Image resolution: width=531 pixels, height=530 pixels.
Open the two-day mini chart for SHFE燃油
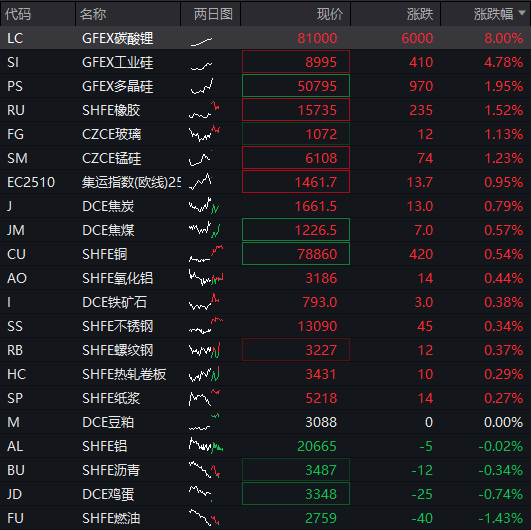(x=204, y=518)
